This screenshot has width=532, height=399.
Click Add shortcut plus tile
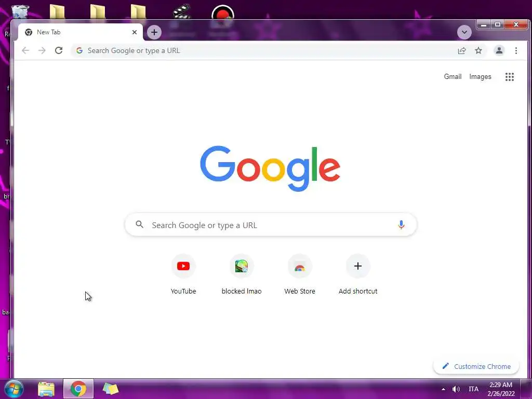tap(358, 274)
